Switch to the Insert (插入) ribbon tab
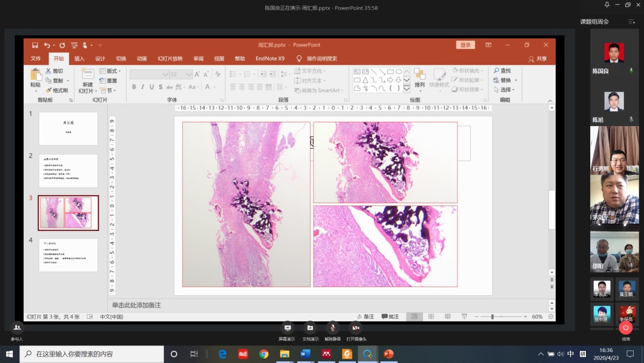The image size is (644, 363). (79, 59)
